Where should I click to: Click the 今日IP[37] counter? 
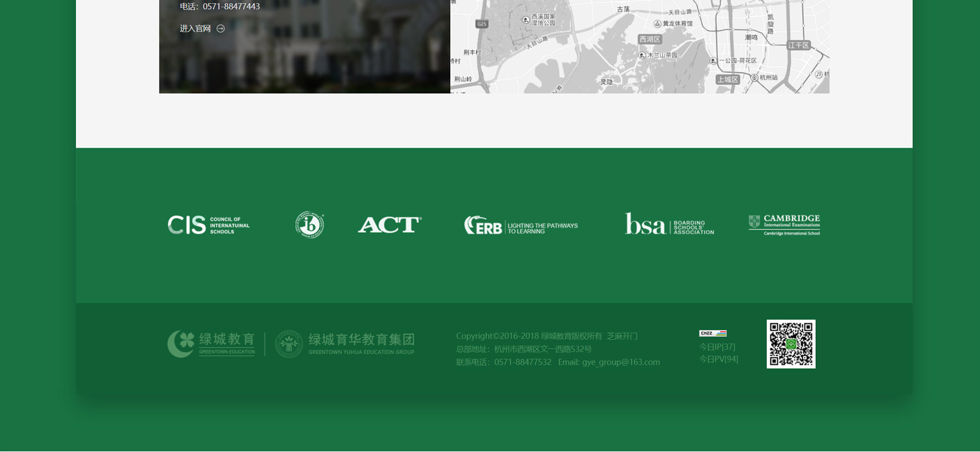717,347
